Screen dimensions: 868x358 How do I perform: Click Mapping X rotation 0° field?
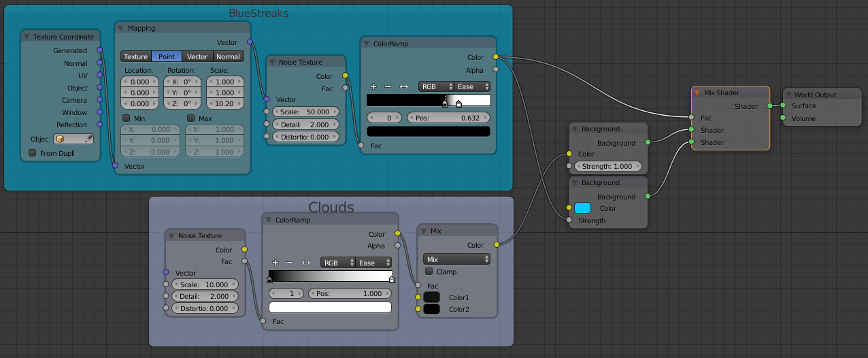click(182, 81)
